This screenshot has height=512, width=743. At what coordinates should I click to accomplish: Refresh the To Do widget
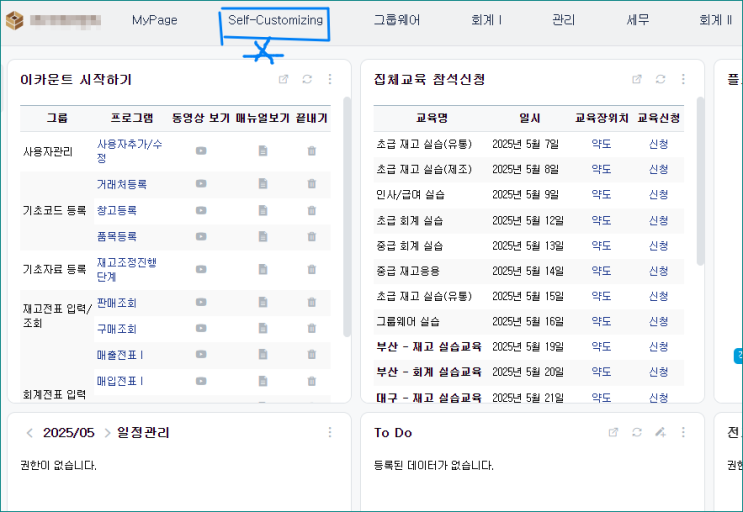[637, 432]
